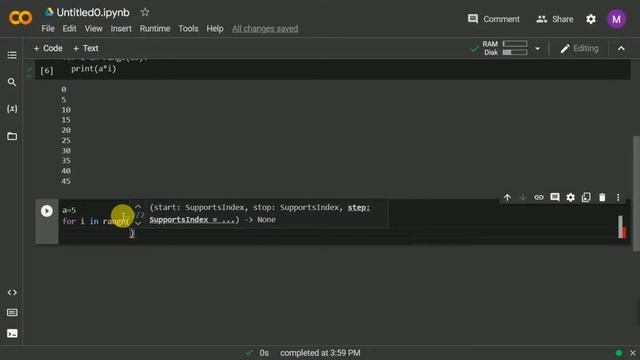Delete the current cell
Screen dimensions: 640x360
[602, 198]
